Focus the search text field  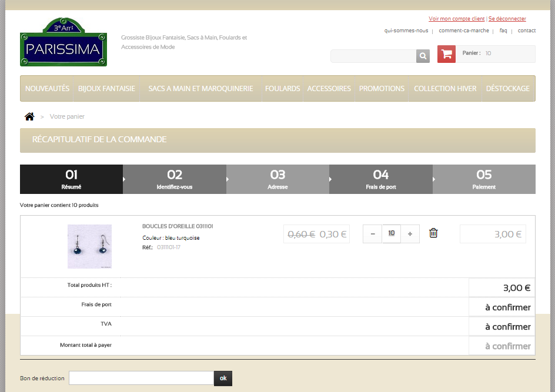coord(373,56)
